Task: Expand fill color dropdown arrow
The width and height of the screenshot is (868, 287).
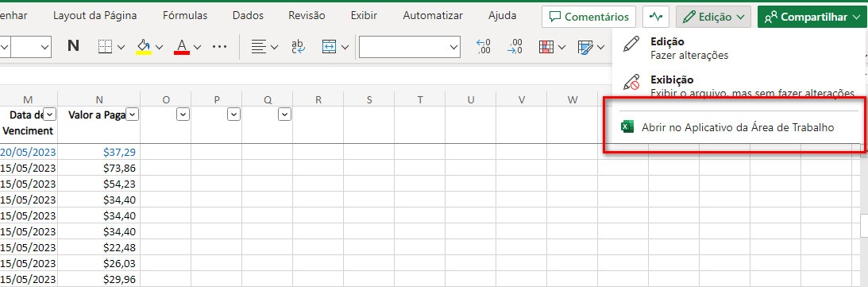Action: tap(160, 47)
